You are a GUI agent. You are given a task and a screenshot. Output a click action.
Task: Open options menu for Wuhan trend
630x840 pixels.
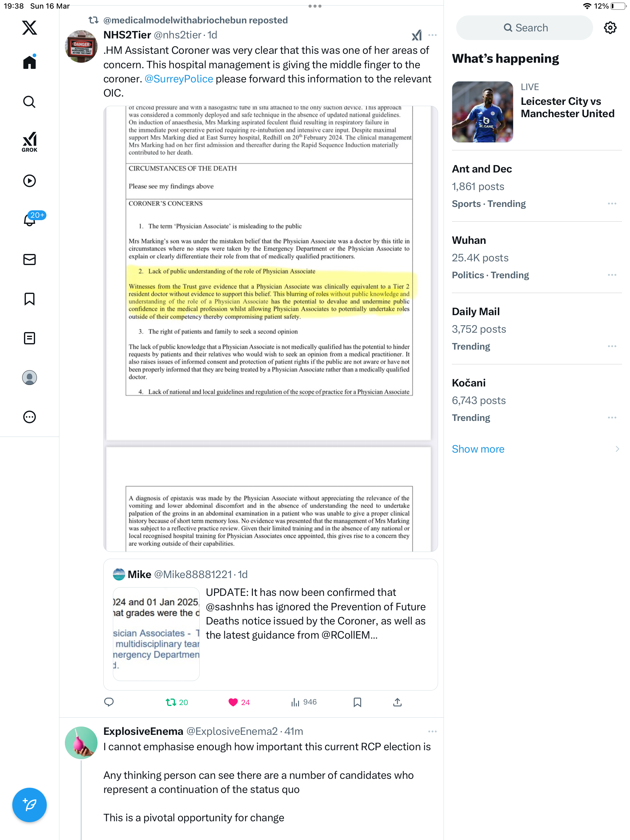pos(612,275)
